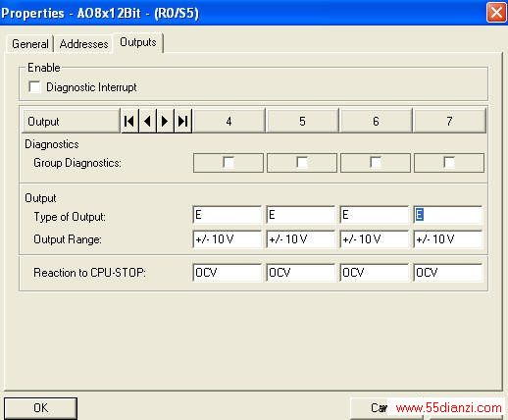The image size is (508, 420).
Task: Jump to first output channel arrow
Action: [x=129, y=122]
